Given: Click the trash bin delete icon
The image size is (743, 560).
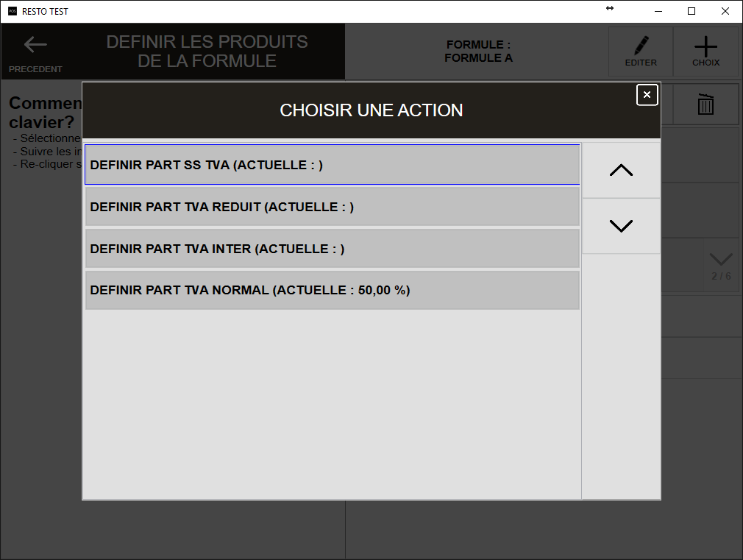Looking at the screenshot, I should [705, 104].
